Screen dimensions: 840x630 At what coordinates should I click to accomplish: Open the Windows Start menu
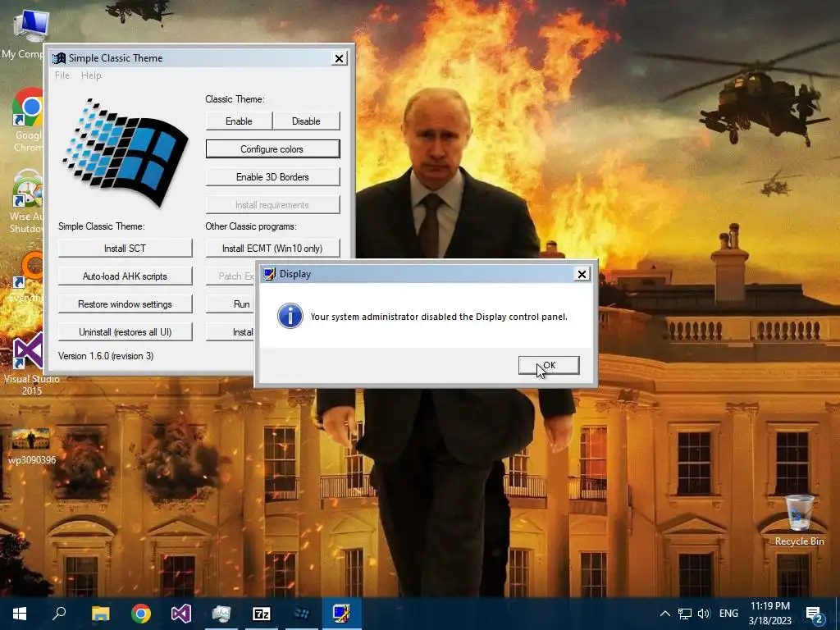click(x=20, y=614)
